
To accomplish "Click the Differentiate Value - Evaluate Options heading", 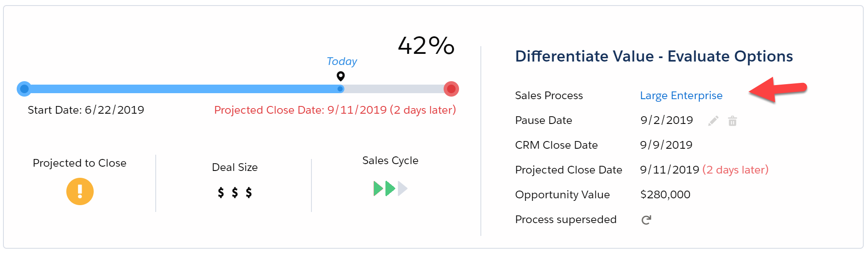I will tap(654, 56).
